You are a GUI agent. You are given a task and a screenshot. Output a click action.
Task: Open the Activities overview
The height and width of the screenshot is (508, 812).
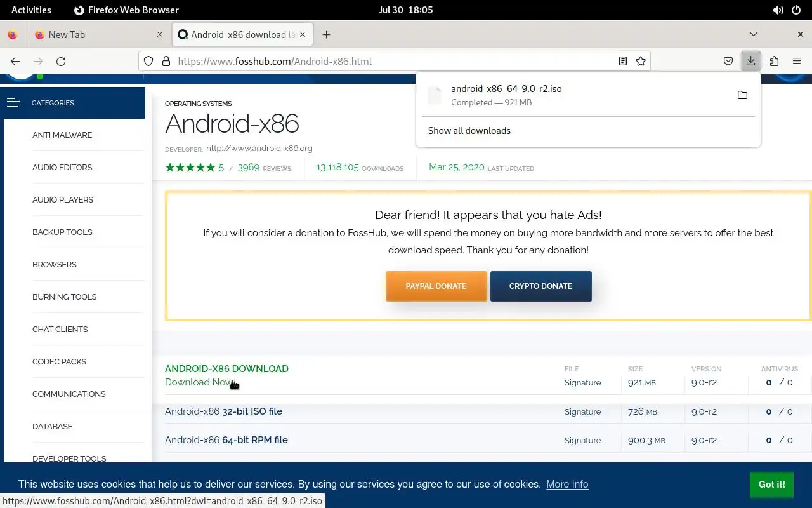click(31, 10)
